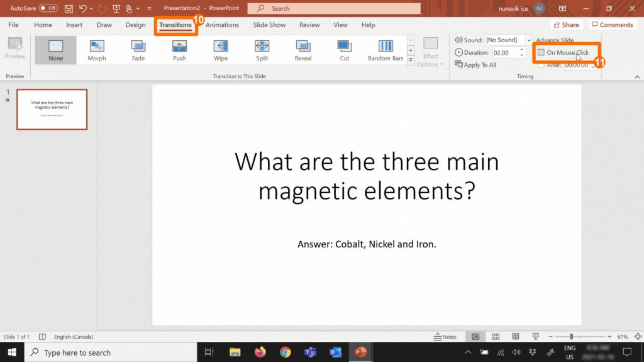Select the Morph transition effect
The width and height of the screenshot is (644, 362).
tap(97, 50)
